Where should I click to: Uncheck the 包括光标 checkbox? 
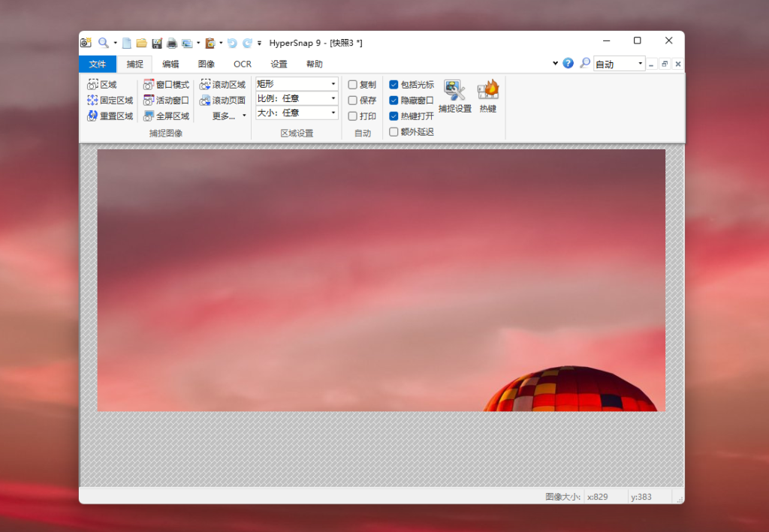394,85
